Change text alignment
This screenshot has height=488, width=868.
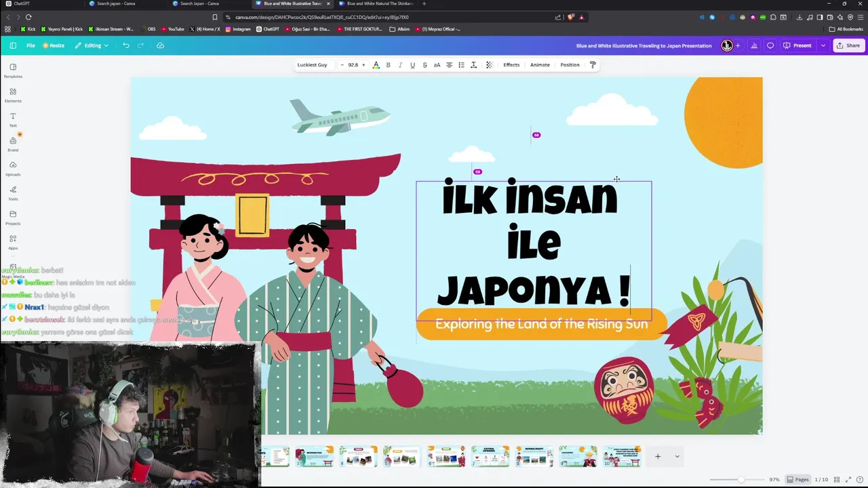[449, 65]
